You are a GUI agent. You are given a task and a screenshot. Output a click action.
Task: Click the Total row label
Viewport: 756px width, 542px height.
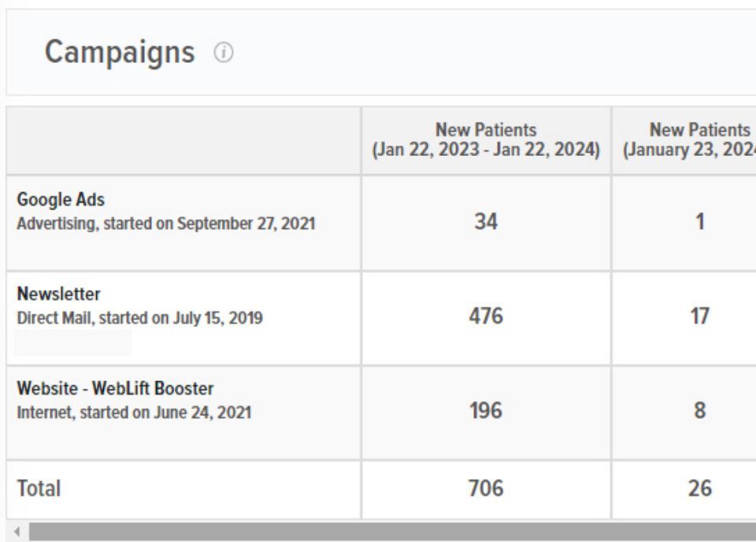pyautogui.click(x=39, y=488)
